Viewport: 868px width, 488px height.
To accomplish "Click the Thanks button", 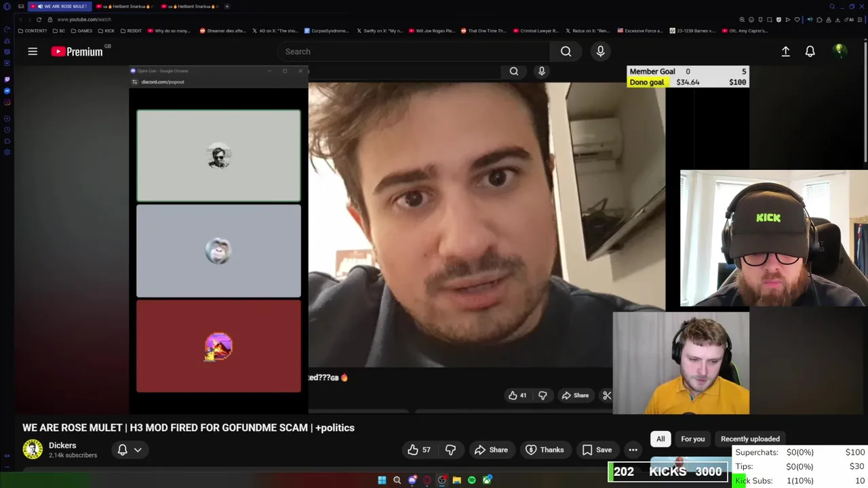I will coord(545,449).
